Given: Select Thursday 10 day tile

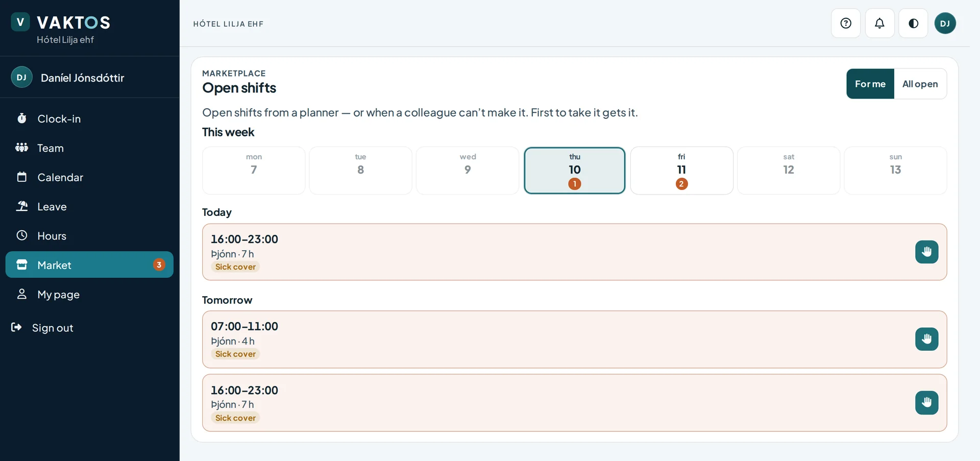Looking at the screenshot, I should [575, 171].
